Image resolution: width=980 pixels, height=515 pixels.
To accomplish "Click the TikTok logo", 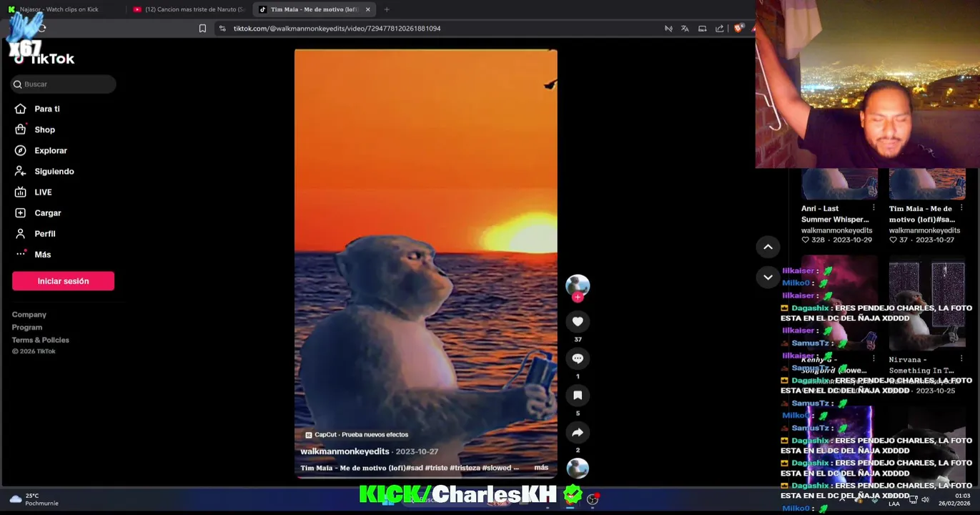I will click(44, 59).
